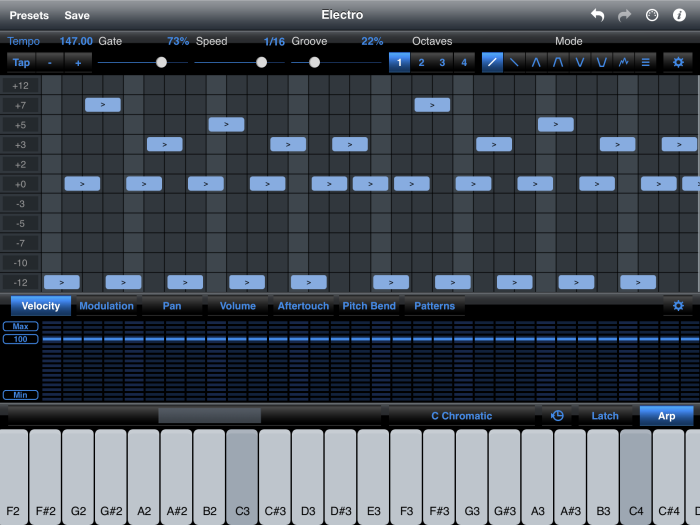Image resolution: width=700 pixels, height=525 pixels.
Task: Click the undo arrow icon
Action: [597, 15]
